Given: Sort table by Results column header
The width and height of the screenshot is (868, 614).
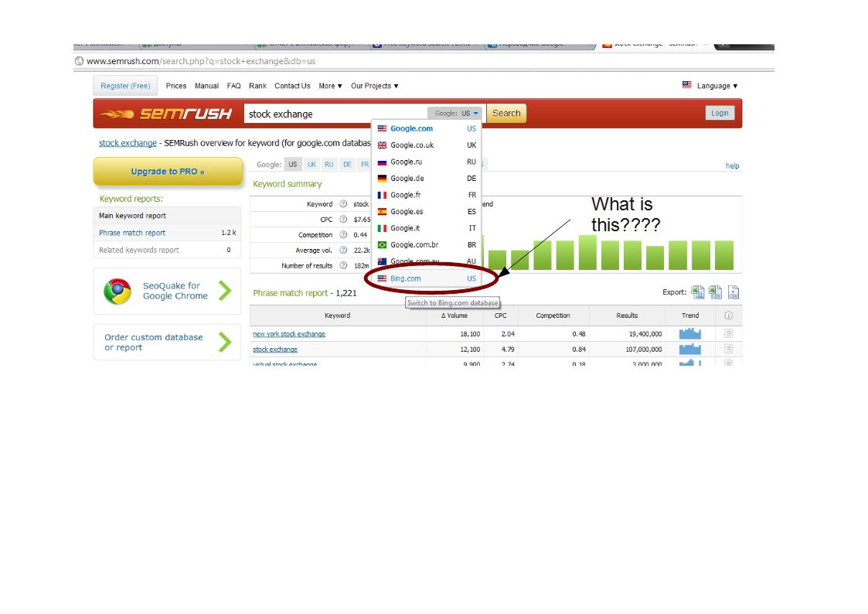Looking at the screenshot, I should (627, 316).
